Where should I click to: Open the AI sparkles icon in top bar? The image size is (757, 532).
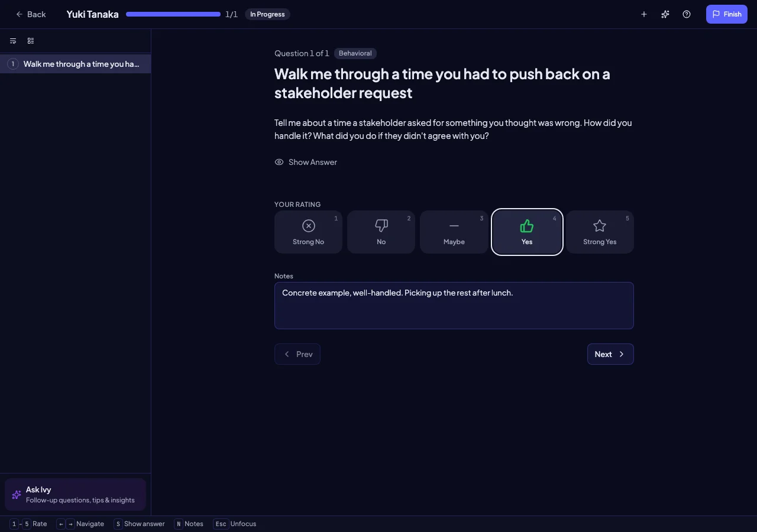[665, 14]
